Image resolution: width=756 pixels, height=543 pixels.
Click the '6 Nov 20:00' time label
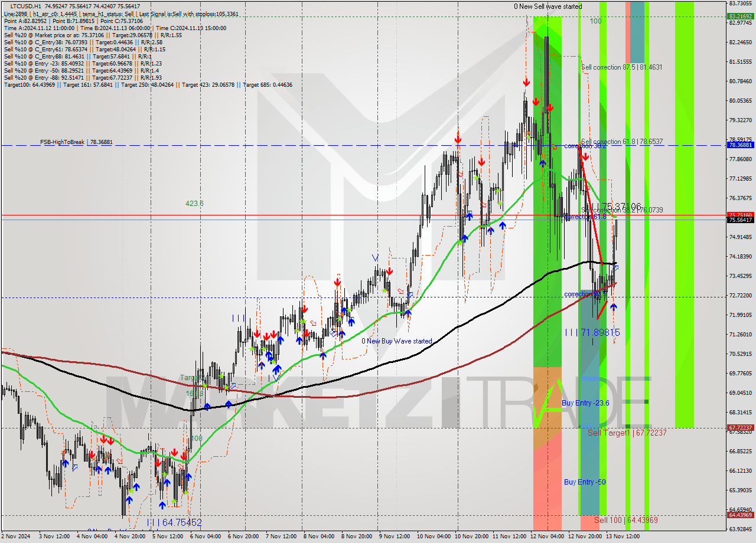point(245,537)
